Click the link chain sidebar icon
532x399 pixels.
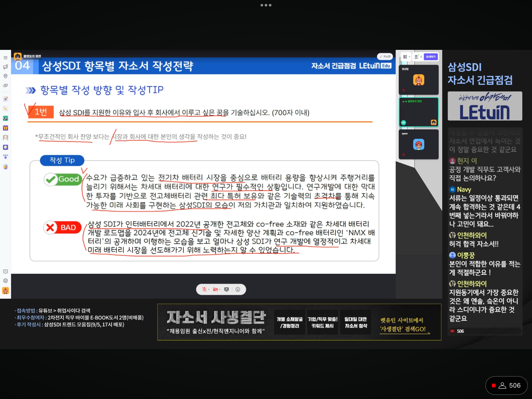coord(5,85)
